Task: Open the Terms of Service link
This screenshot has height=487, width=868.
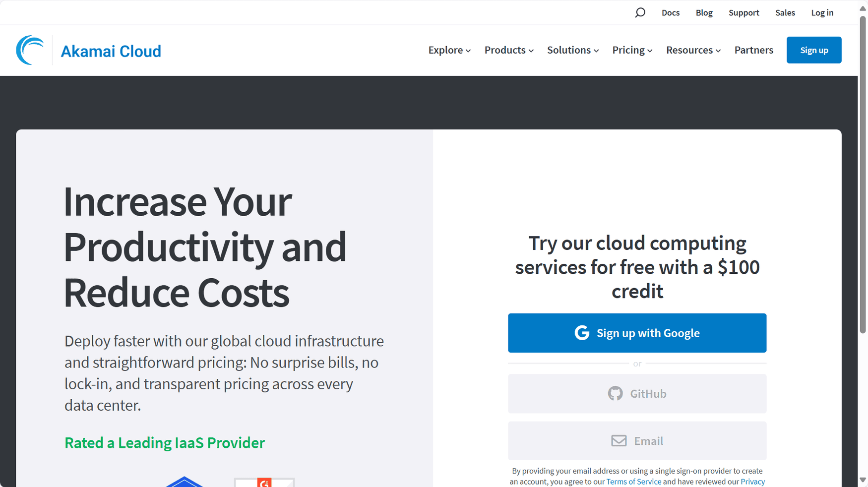Action: 633,481
